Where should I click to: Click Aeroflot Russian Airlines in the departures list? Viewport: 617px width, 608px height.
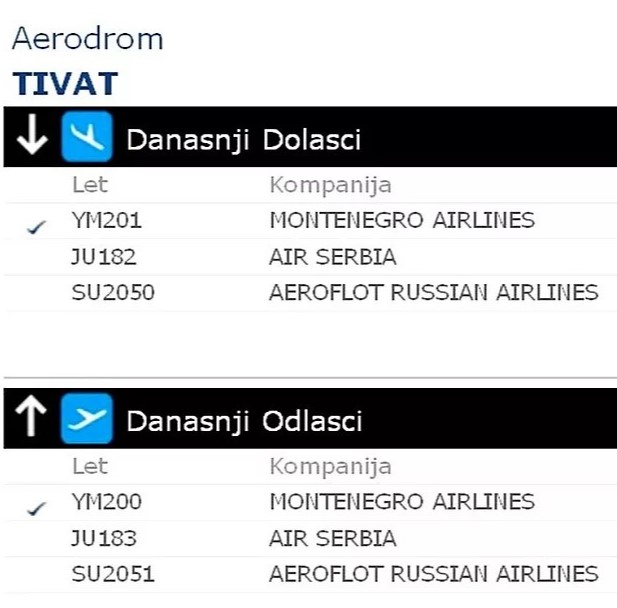[433, 574]
